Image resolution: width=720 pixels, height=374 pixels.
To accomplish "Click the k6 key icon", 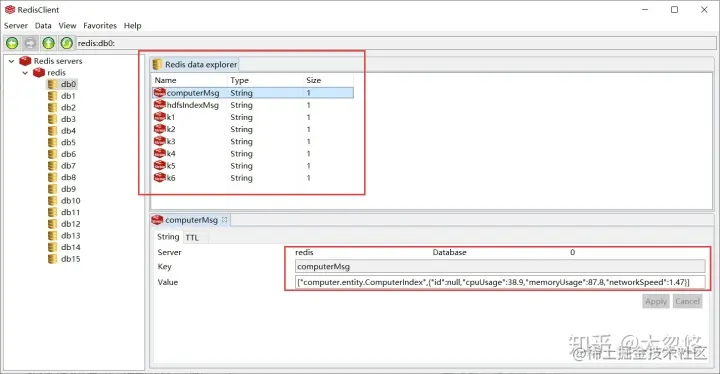I will tap(159, 178).
